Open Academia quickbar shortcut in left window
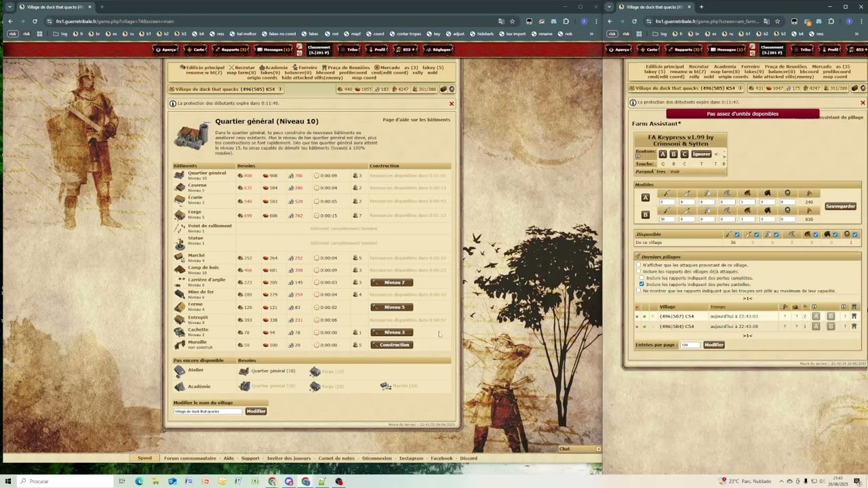The width and height of the screenshot is (868, 488). pyautogui.click(x=273, y=67)
